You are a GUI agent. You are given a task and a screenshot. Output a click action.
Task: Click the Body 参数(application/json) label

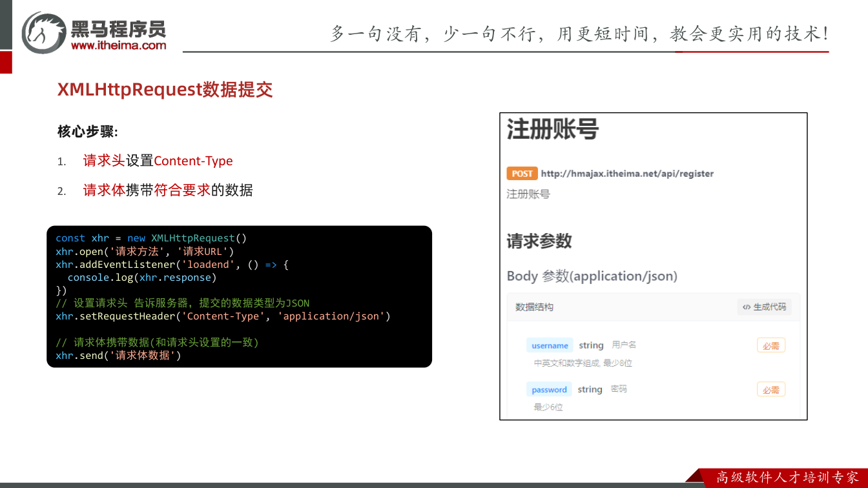tap(592, 276)
